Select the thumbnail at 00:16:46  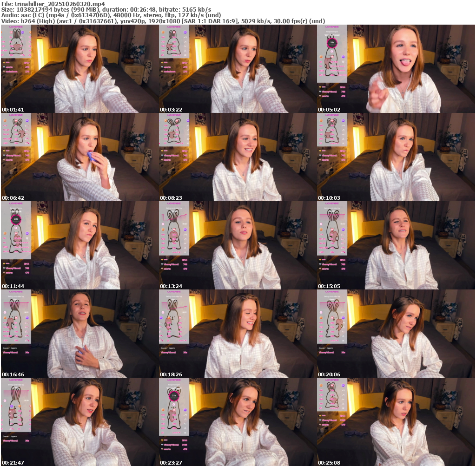pyautogui.click(x=80, y=334)
